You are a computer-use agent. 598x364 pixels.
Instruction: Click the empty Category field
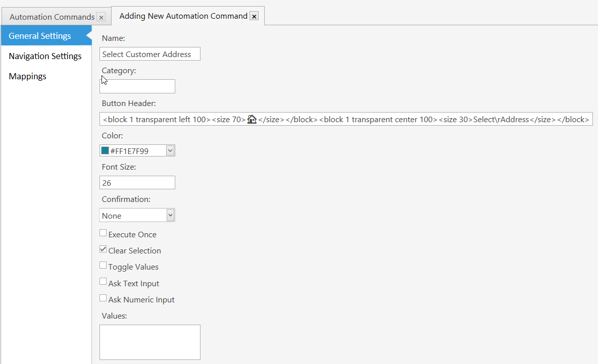137,86
